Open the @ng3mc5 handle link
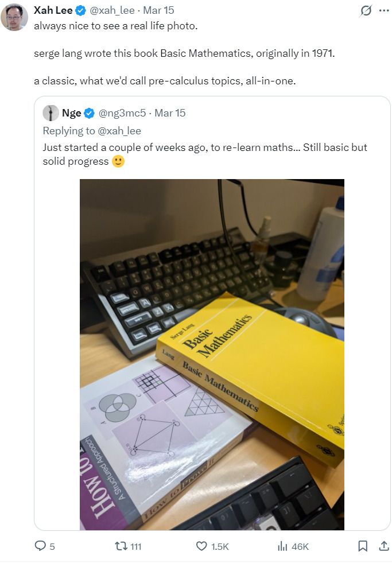 (123, 113)
